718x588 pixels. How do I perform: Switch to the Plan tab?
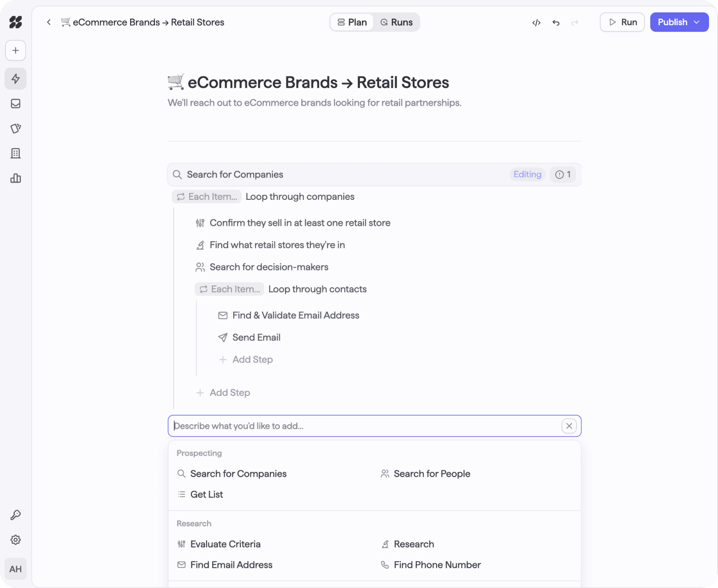pos(352,22)
